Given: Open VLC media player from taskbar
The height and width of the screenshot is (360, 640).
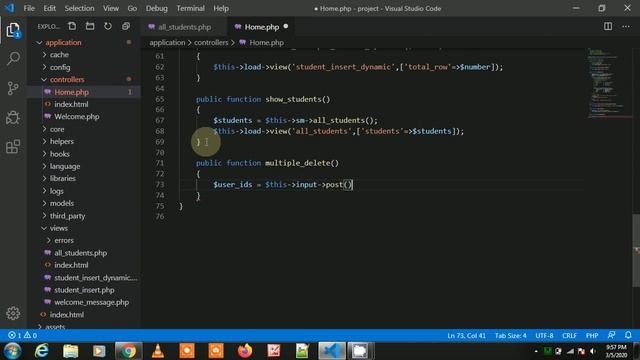Looking at the screenshot, I should (158, 351).
